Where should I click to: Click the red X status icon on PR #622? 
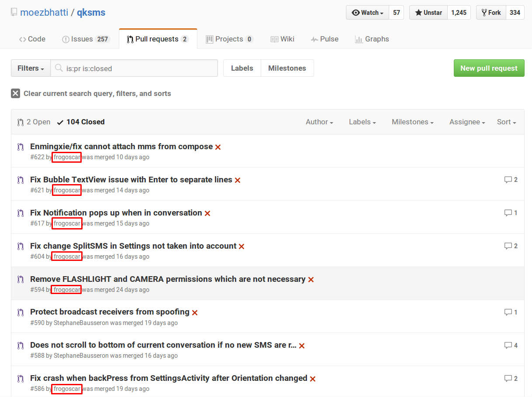tap(218, 147)
